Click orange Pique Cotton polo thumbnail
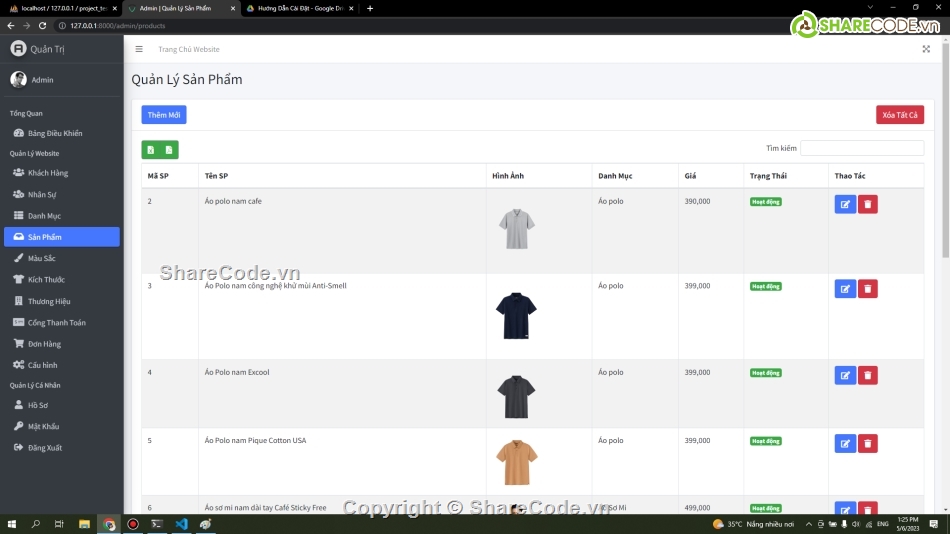Screen dimensions: 950x534 click(516, 462)
